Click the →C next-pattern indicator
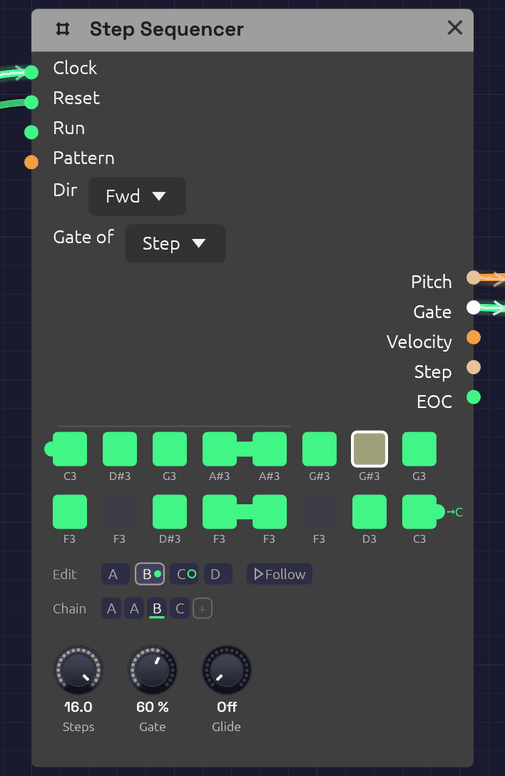Viewport: 505px width, 776px height. (x=454, y=512)
